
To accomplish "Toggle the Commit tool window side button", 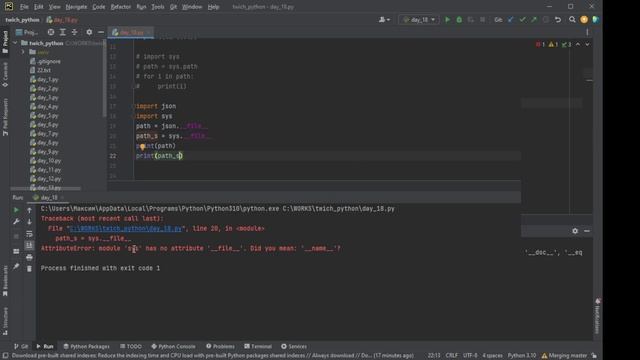I will pyautogui.click(x=5, y=75).
